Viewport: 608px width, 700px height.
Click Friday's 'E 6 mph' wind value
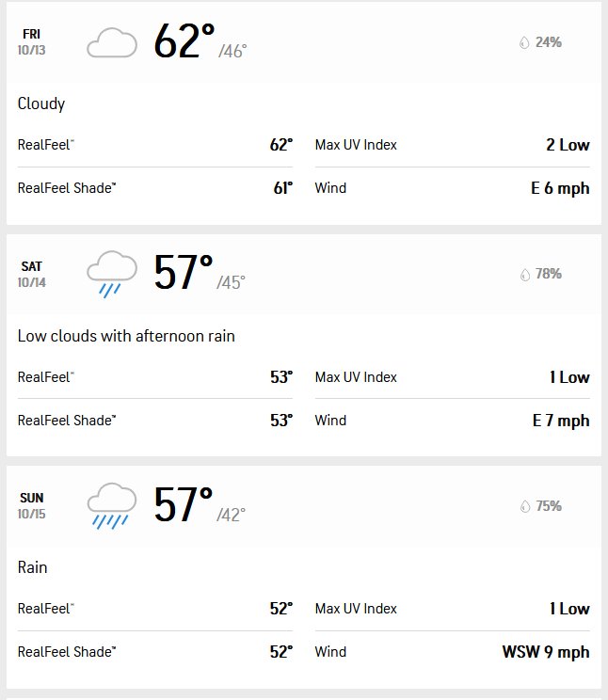[x=560, y=188]
